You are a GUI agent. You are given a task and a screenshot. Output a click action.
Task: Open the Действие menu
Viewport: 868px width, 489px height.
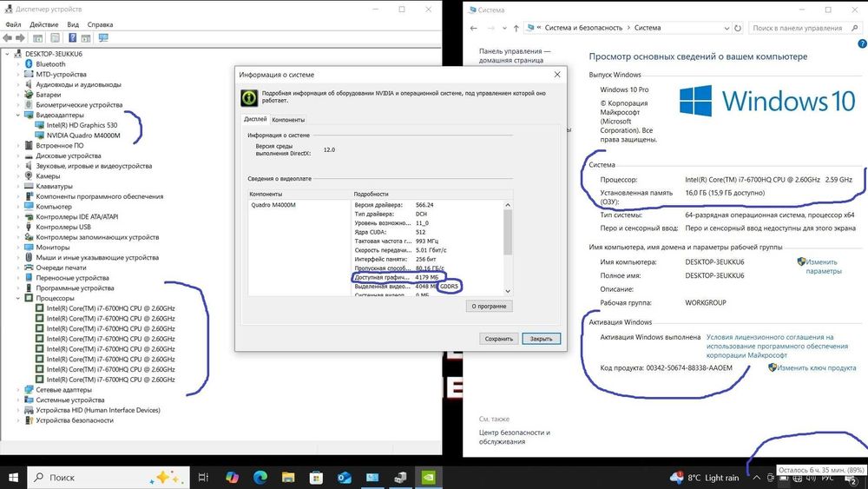coord(43,24)
